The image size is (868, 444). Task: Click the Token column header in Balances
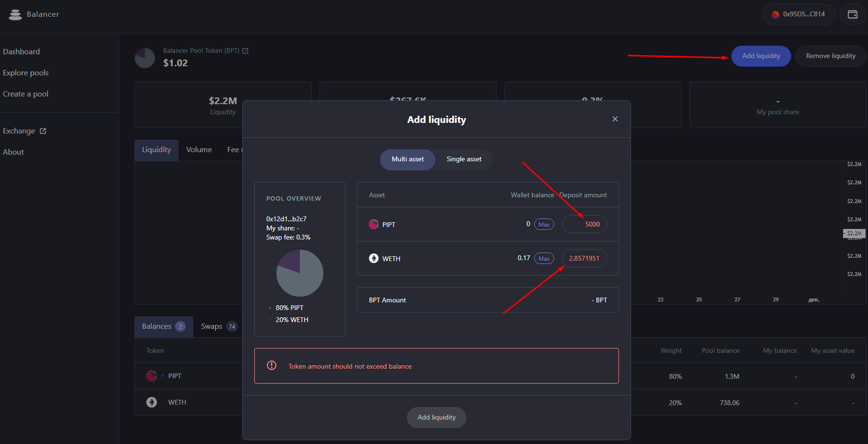click(155, 351)
